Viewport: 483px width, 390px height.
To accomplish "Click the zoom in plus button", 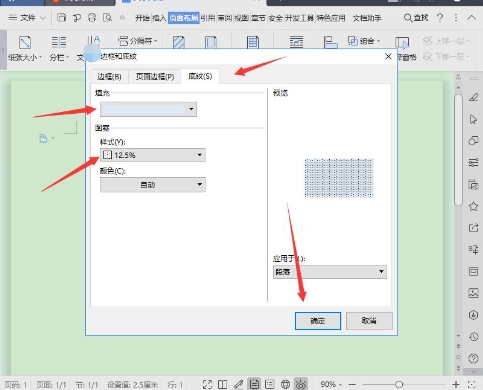I will pos(456,384).
